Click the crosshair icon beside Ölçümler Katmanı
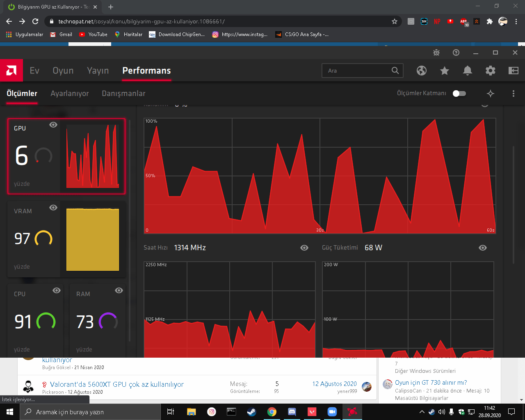This screenshot has height=420, width=525. [x=491, y=94]
